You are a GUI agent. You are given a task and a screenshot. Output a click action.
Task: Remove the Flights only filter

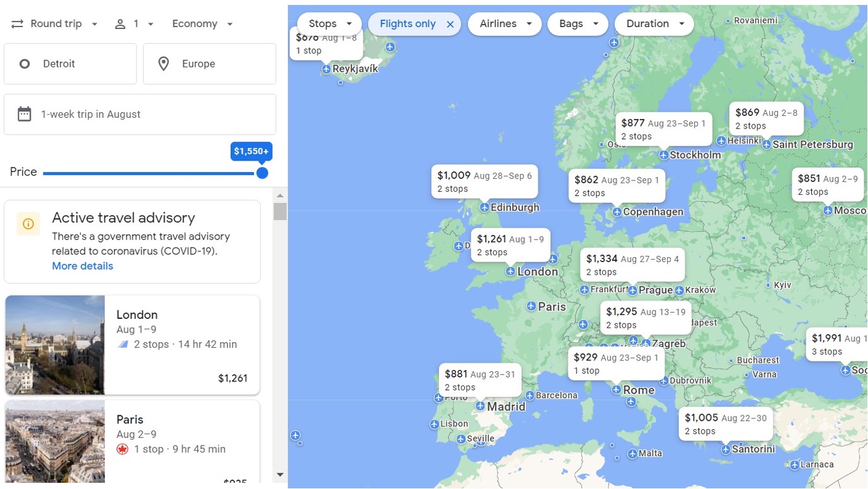[450, 24]
